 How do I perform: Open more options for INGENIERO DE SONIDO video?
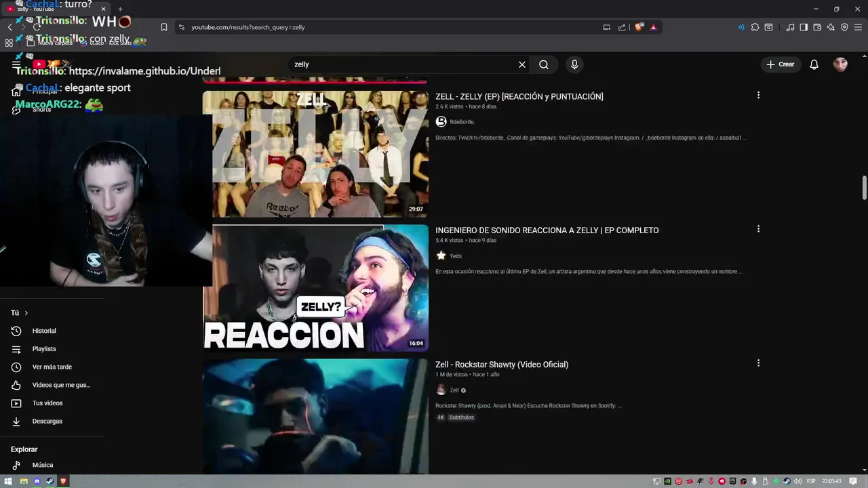coord(758,229)
